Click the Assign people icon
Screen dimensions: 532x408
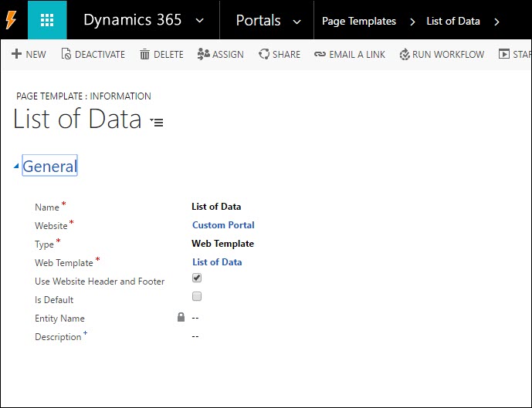pyautogui.click(x=203, y=54)
